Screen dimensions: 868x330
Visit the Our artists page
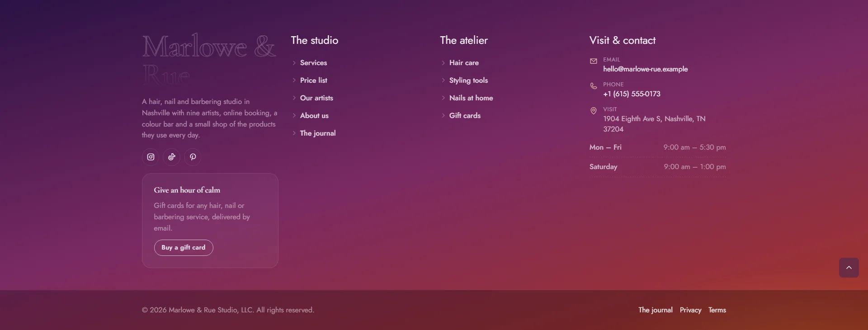316,98
